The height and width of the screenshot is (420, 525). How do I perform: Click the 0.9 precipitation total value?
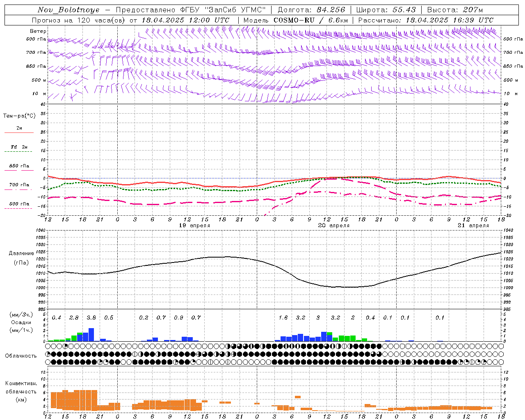point(178,318)
